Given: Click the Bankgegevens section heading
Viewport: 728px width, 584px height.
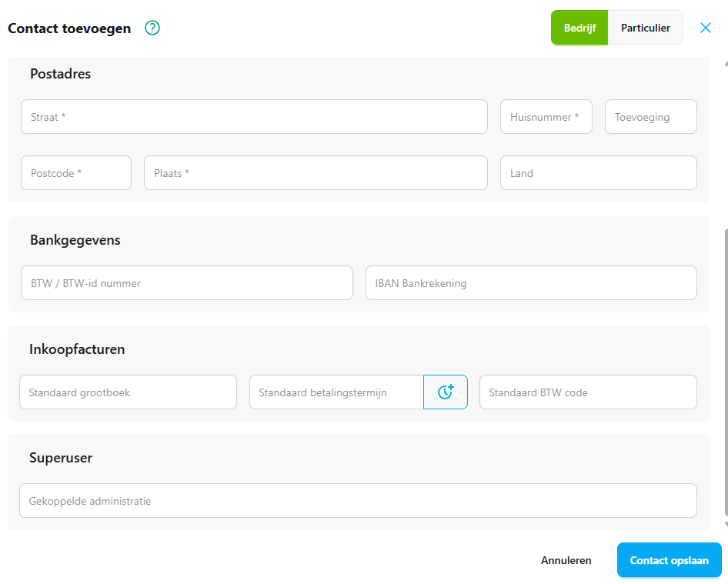Looking at the screenshot, I should 75,240.
